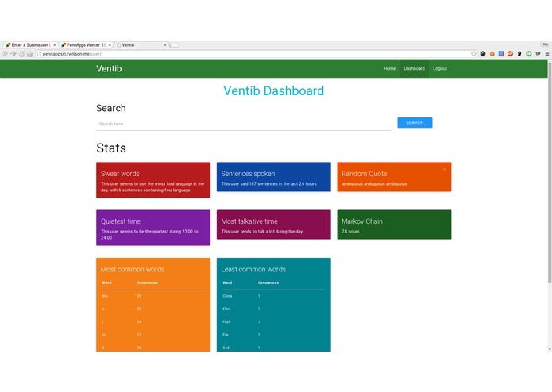Close the Ventib tab

[165, 45]
